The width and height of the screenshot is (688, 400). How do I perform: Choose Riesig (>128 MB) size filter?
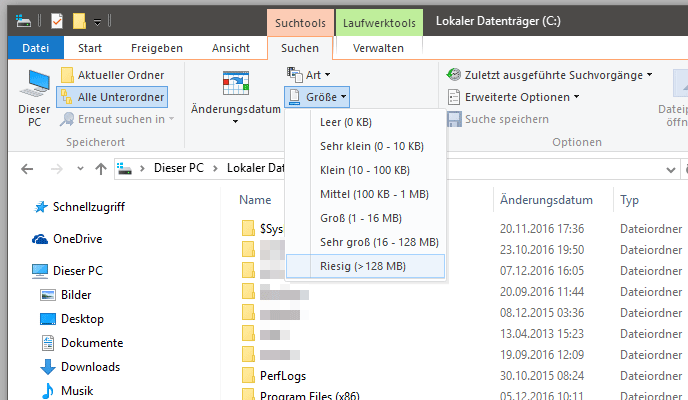click(x=364, y=266)
